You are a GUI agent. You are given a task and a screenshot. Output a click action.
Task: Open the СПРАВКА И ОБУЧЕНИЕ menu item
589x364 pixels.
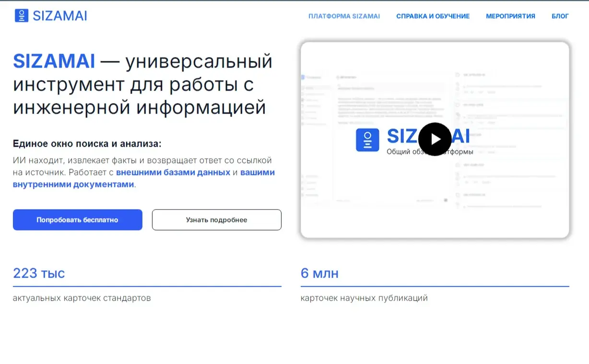point(433,16)
